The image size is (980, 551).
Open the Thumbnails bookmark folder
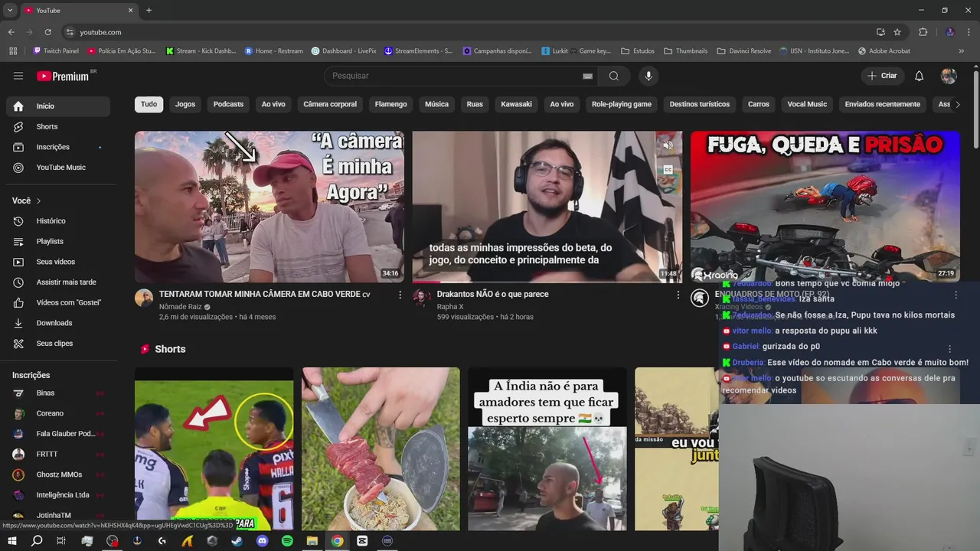[686, 51]
